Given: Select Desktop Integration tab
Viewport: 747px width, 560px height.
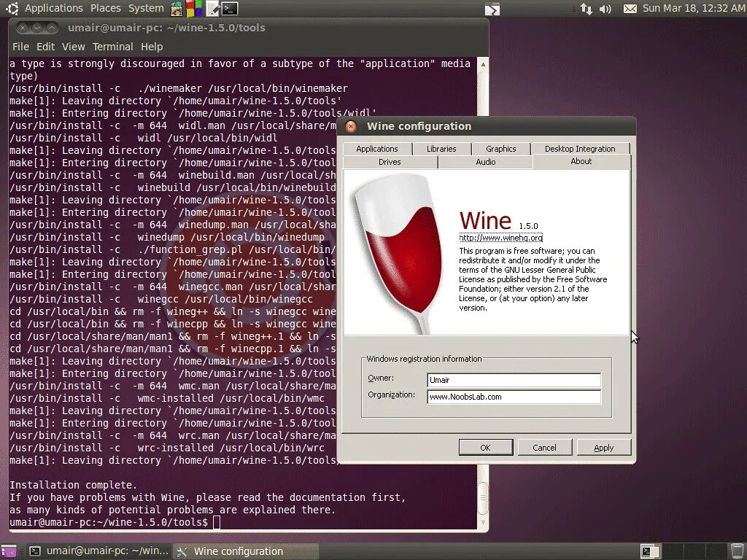Looking at the screenshot, I should (x=581, y=148).
